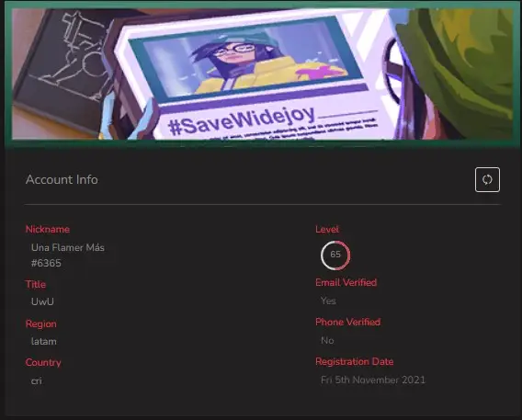
Task: Click the Registration Date label
Action: tap(354, 362)
